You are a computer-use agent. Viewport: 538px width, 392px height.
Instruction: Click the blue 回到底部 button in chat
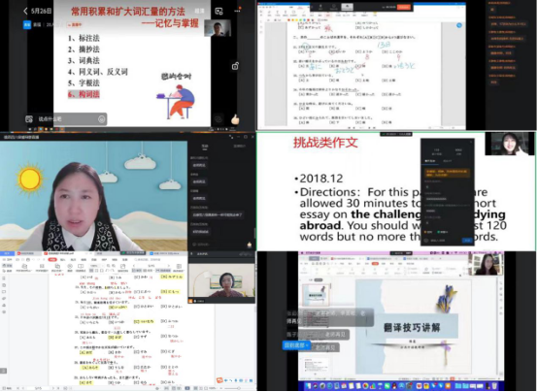coord(295,345)
